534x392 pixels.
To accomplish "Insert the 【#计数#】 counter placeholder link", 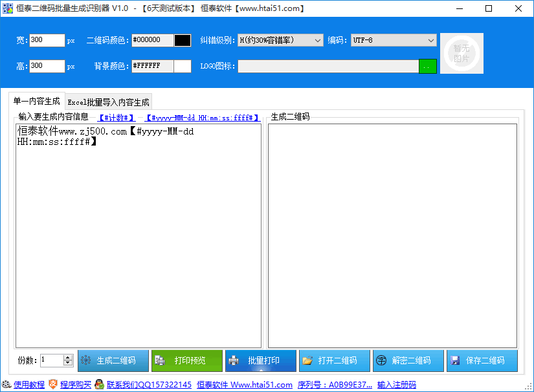I will (117, 118).
